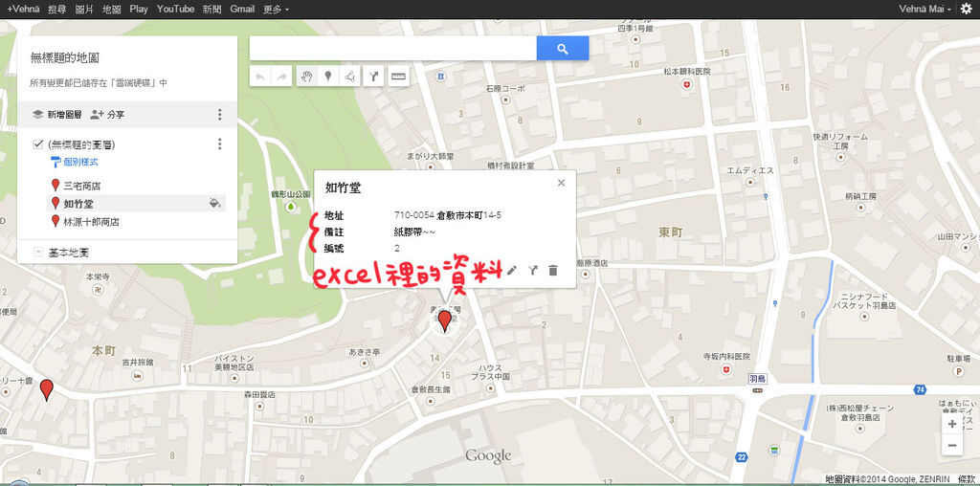Click the undo arrow in the map toolbar
Image resolution: width=980 pixels, height=486 pixels.
(x=260, y=77)
